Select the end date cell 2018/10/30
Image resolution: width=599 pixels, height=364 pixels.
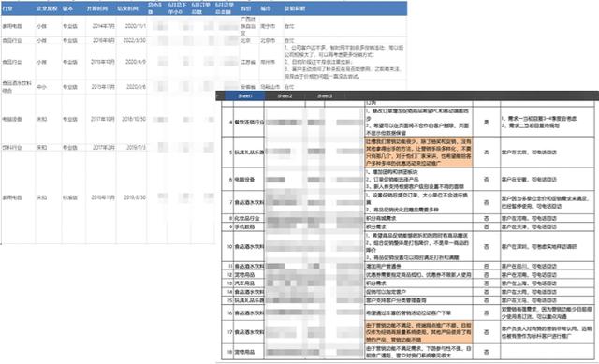point(134,119)
